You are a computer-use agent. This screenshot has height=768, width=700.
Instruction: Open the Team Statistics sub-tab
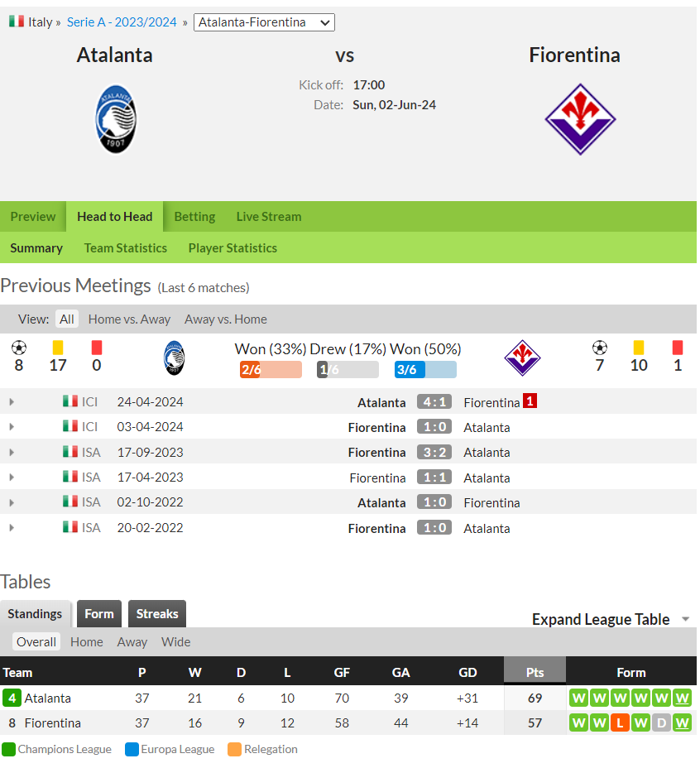click(x=126, y=247)
